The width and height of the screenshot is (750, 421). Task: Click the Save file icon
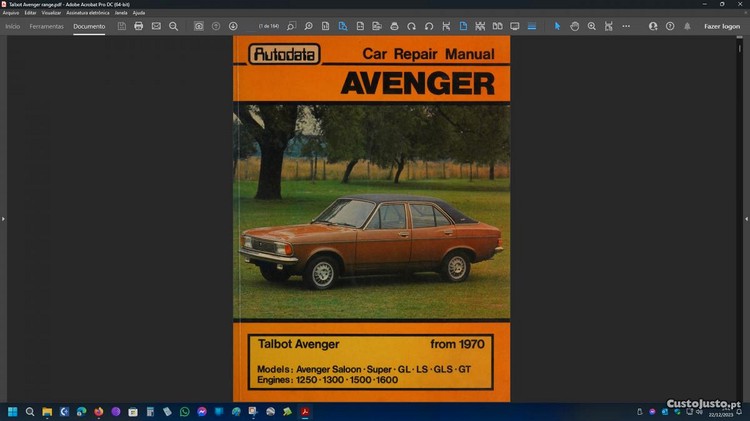(x=121, y=26)
